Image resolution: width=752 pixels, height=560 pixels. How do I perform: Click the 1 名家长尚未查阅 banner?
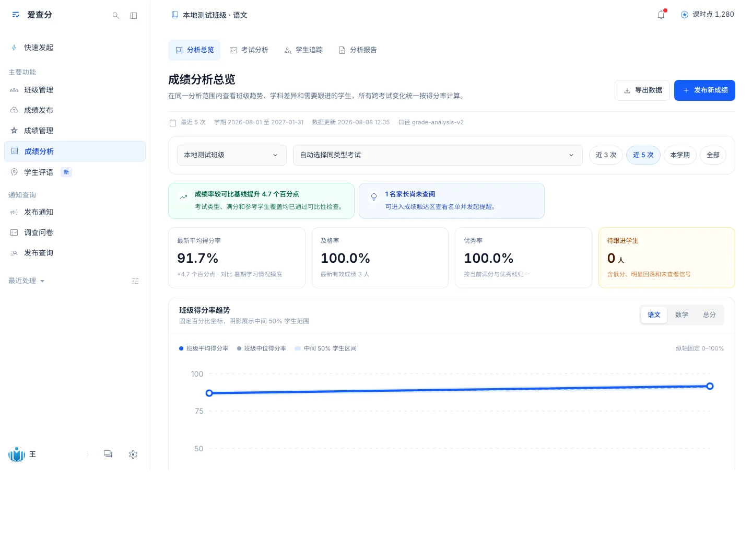(x=452, y=201)
